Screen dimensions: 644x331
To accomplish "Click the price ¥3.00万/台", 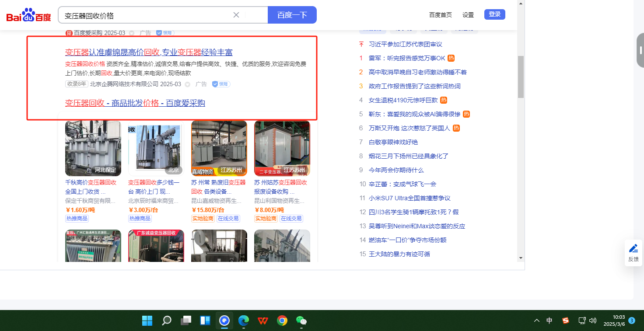I will click(x=143, y=210).
